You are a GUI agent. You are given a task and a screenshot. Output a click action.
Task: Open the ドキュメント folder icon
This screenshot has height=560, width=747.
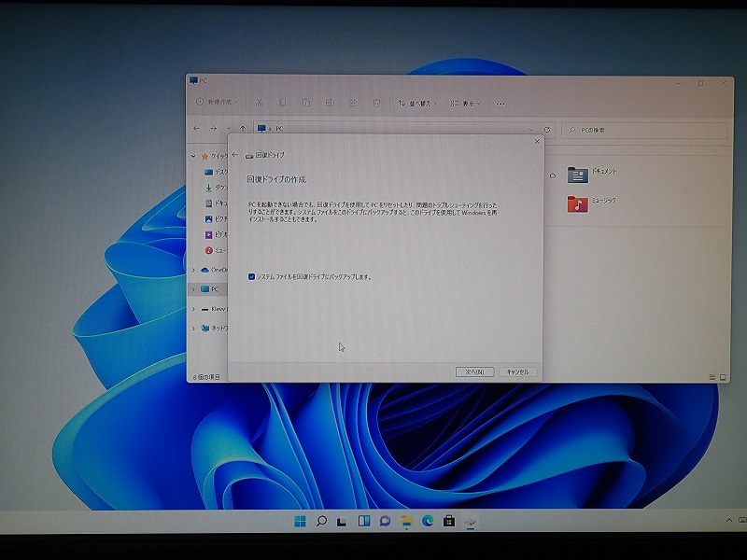coord(577,175)
